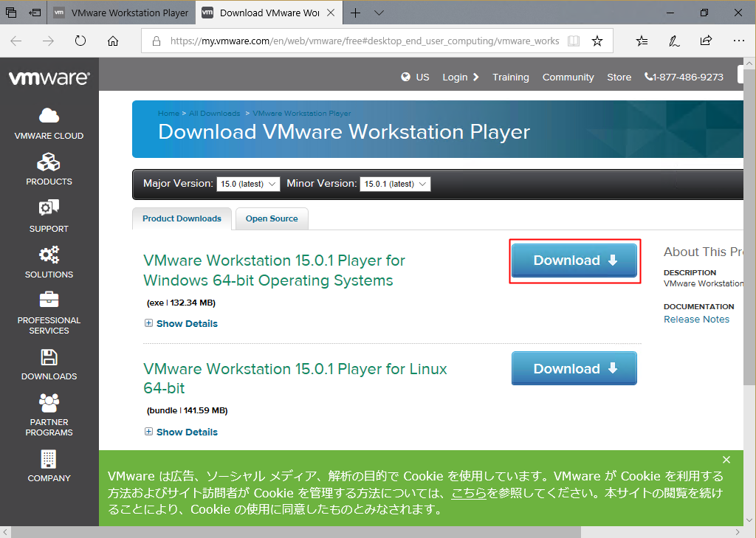Select the Product Downloads tab
The width and height of the screenshot is (756, 538).
coord(182,218)
